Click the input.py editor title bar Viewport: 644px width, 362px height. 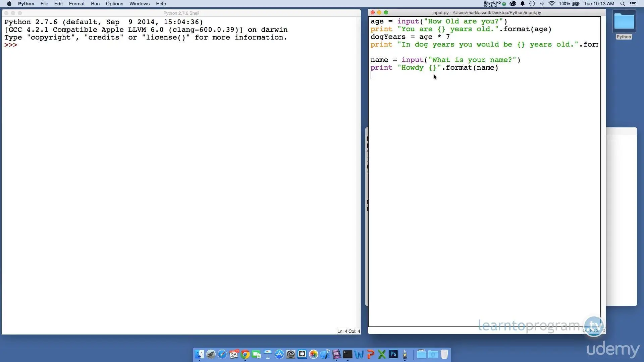(487, 12)
